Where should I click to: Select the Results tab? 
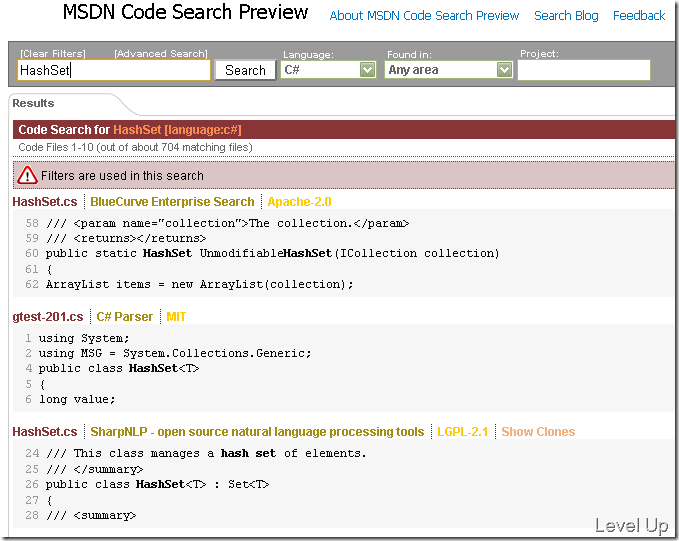pos(33,103)
